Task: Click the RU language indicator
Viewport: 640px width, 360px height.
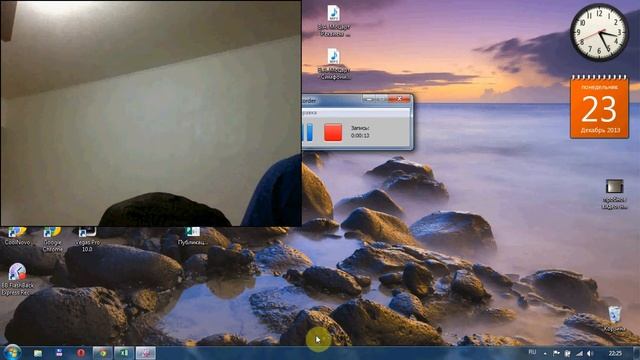Action: point(532,352)
